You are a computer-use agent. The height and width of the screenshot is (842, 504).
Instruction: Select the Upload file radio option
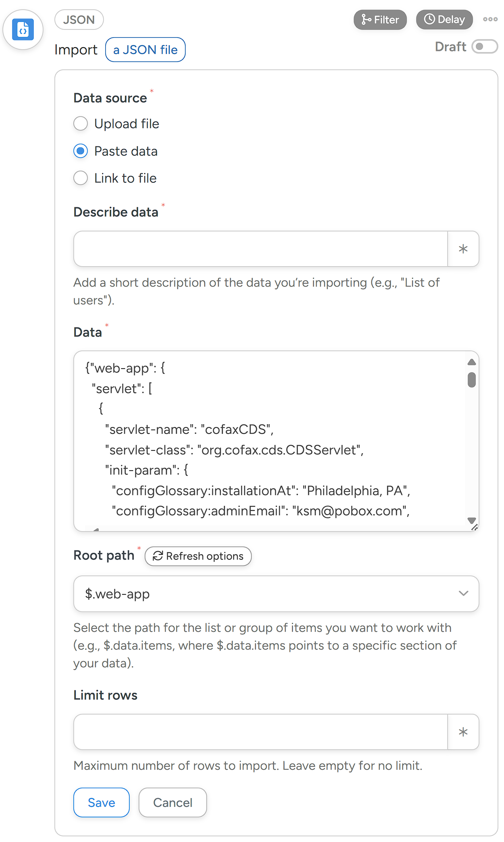81,124
